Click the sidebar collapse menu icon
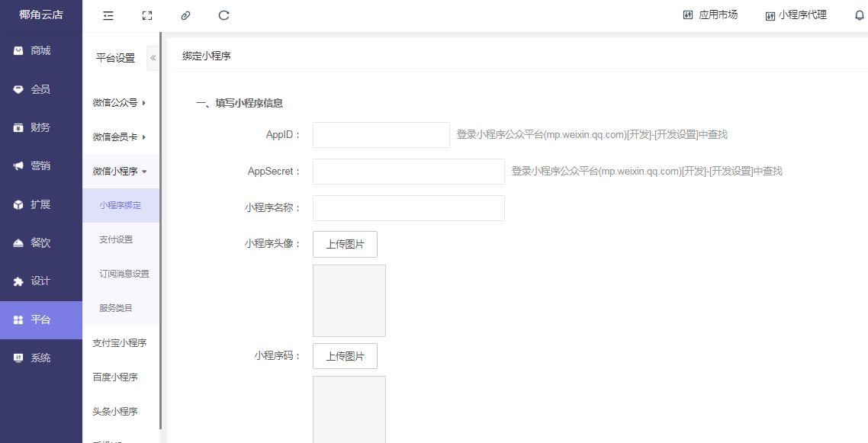This screenshot has height=443, width=868. coord(108,15)
